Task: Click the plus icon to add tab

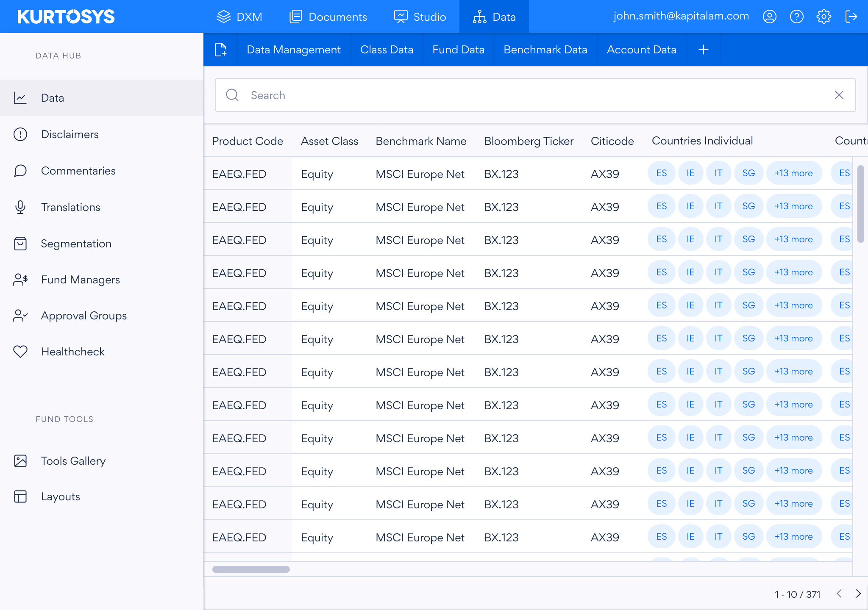Action: [x=703, y=50]
